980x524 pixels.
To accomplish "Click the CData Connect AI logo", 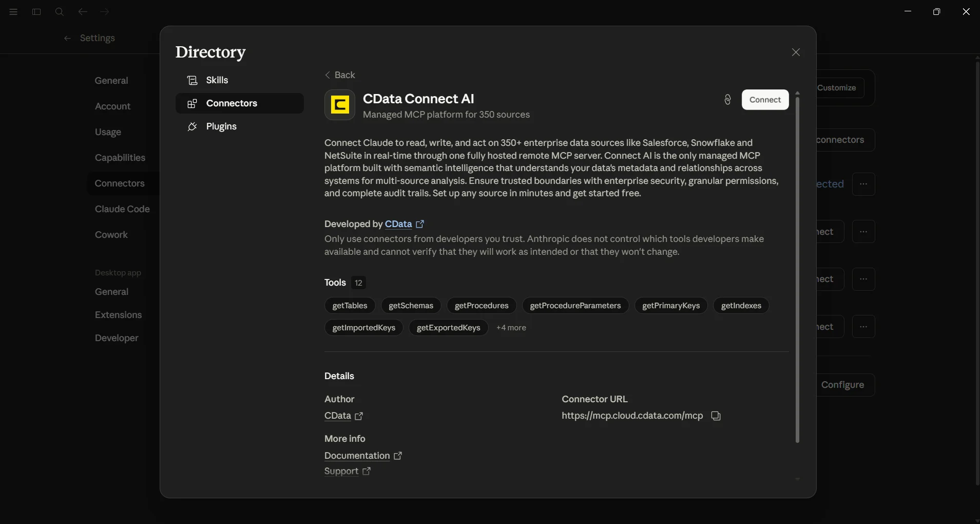I will tap(340, 105).
